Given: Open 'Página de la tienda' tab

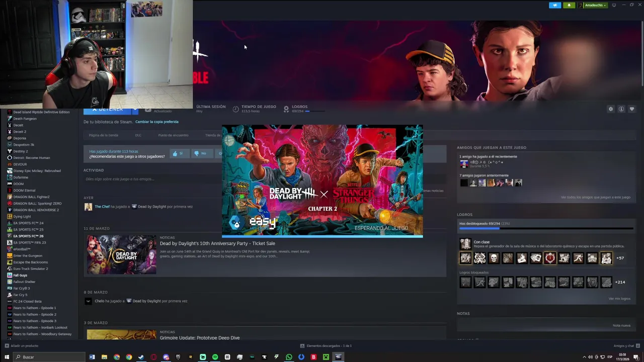Looking at the screenshot, I should click(x=103, y=135).
